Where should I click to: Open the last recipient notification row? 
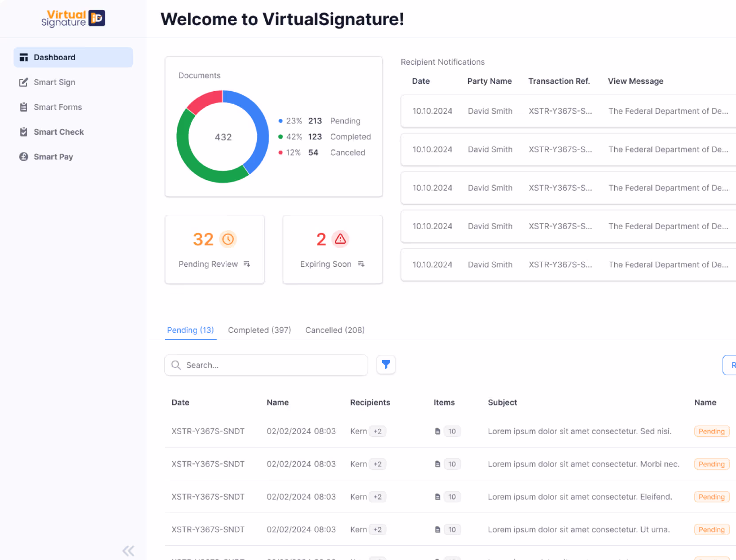tap(569, 264)
